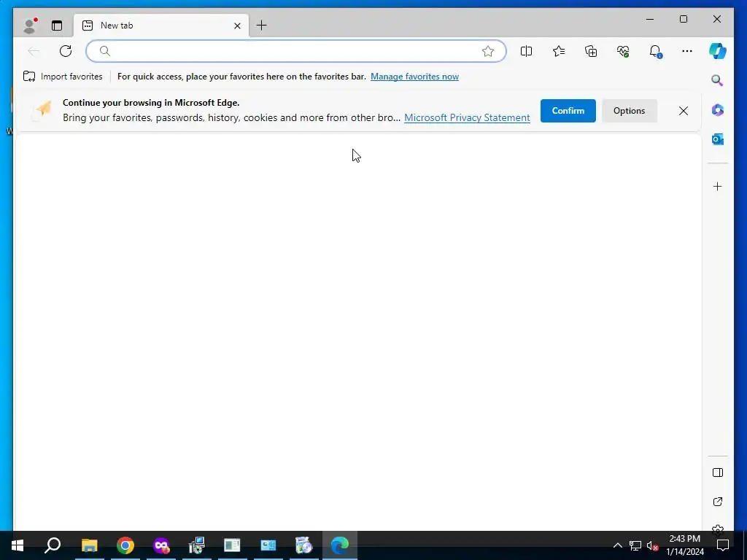This screenshot has width=747, height=560.
Task: Dismiss the Continue your browsing banner
Action: point(683,111)
